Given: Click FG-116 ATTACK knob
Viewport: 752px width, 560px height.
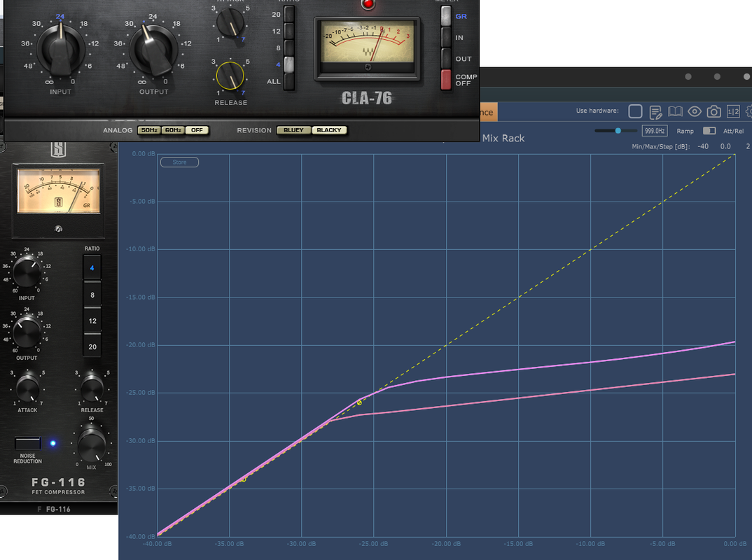Looking at the screenshot, I should tap(27, 388).
